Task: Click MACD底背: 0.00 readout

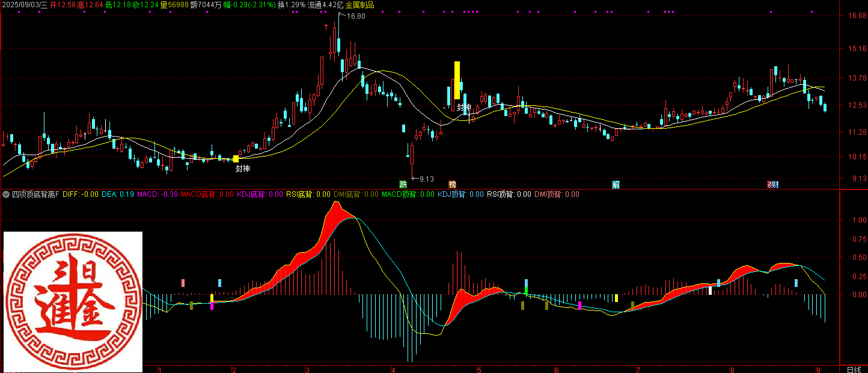Action: (207, 194)
